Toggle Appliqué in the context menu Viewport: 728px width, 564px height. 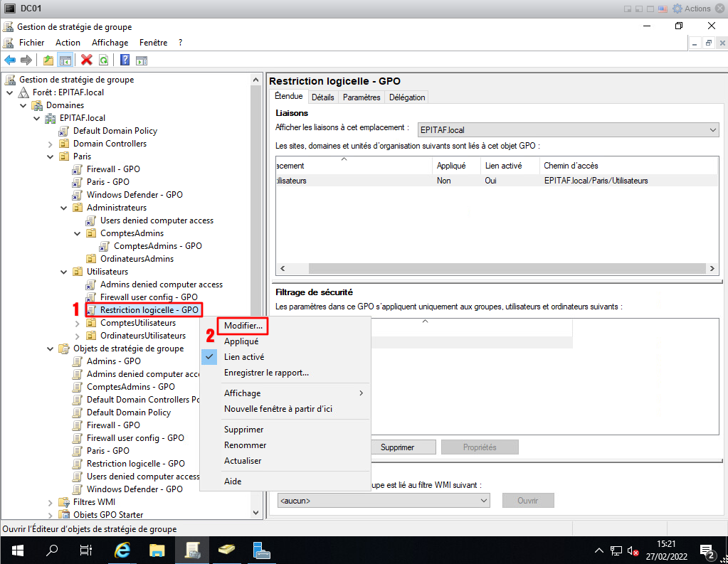pos(241,341)
